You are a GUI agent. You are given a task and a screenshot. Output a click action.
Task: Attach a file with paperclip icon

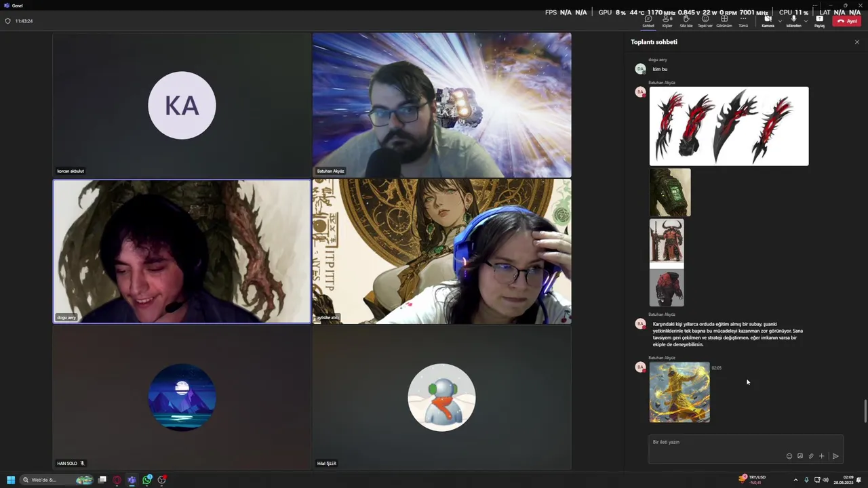tap(810, 456)
